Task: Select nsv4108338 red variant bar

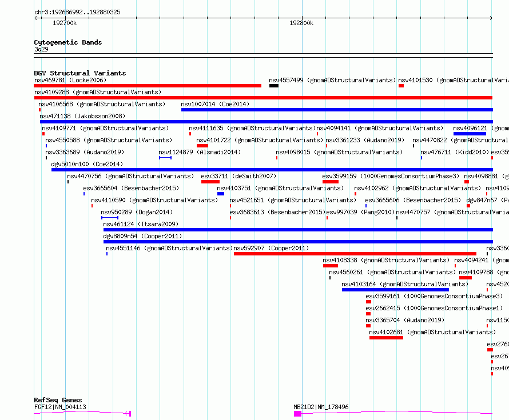Action: tap(331, 266)
